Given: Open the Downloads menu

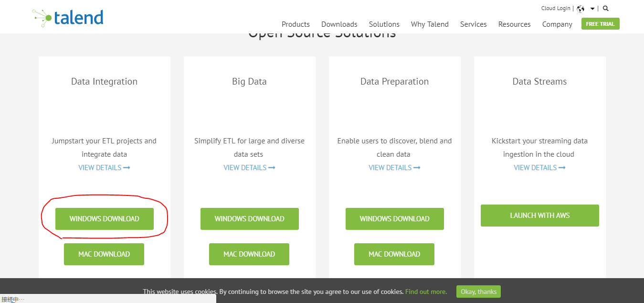Looking at the screenshot, I should pyautogui.click(x=339, y=24).
